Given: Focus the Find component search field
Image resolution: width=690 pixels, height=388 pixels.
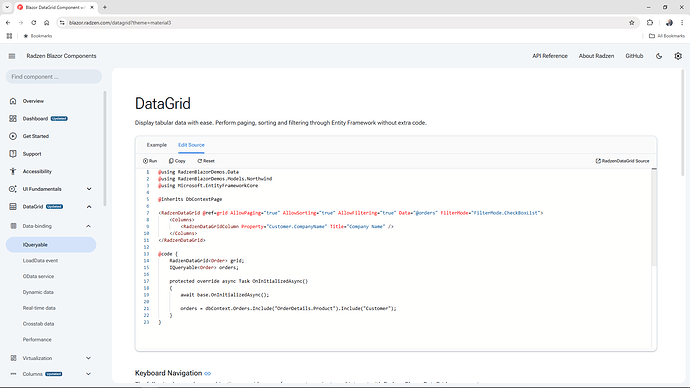Looking at the screenshot, I should point(54,77).
